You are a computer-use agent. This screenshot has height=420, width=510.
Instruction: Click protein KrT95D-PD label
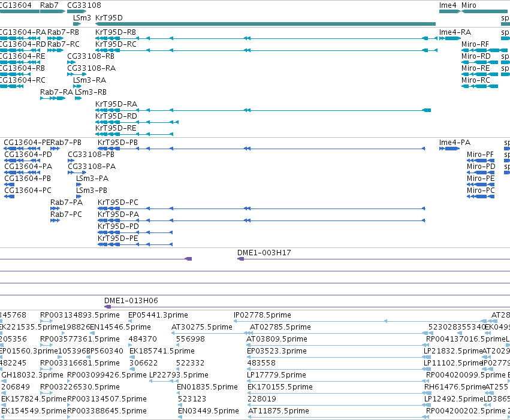(x=119, y=226)
